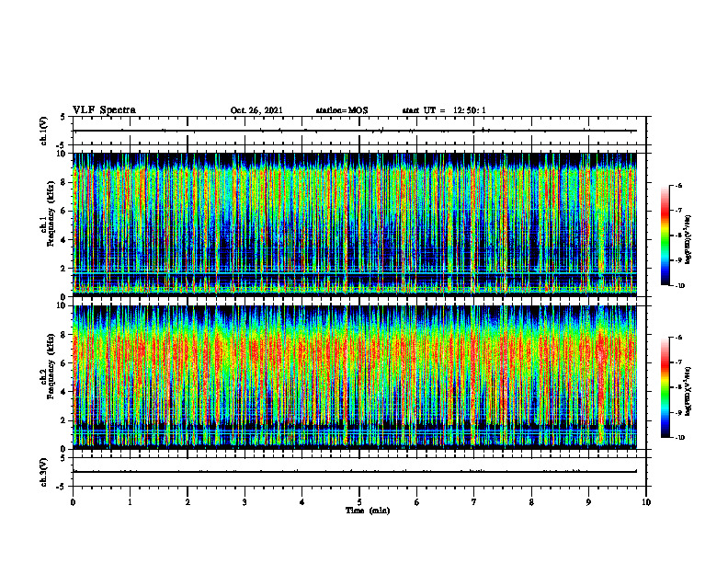Click the log(PSD) label beside ch.1 colorbar
The width and height of the screenshot is (728, 563).
[x=688, y=240]
